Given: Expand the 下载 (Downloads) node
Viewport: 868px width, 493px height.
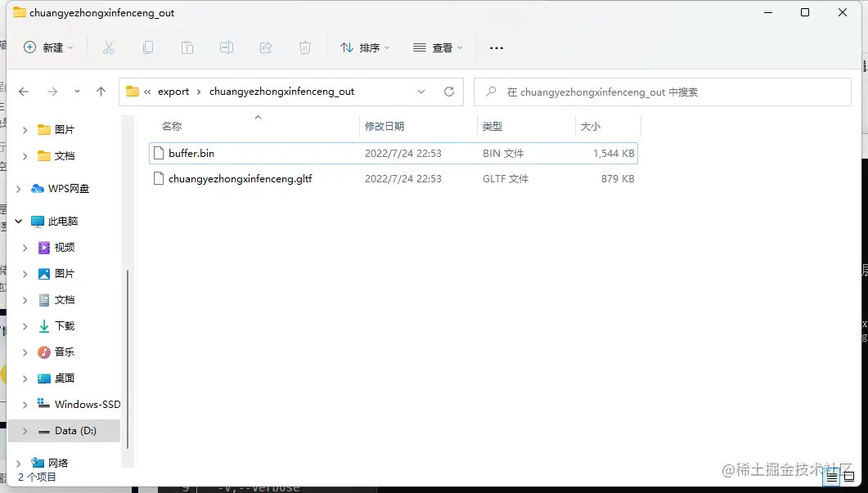Looking at the screenshot, I should pos(25,326).
